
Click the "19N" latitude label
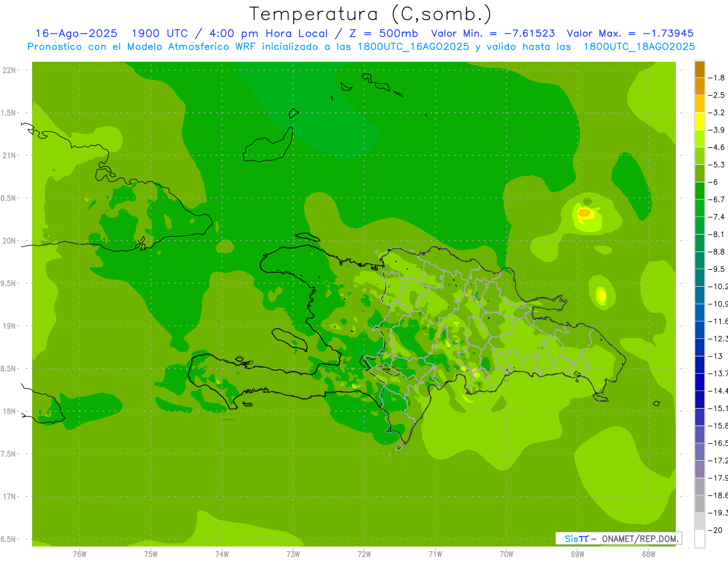pyautogui.click(x=8, y=326)
